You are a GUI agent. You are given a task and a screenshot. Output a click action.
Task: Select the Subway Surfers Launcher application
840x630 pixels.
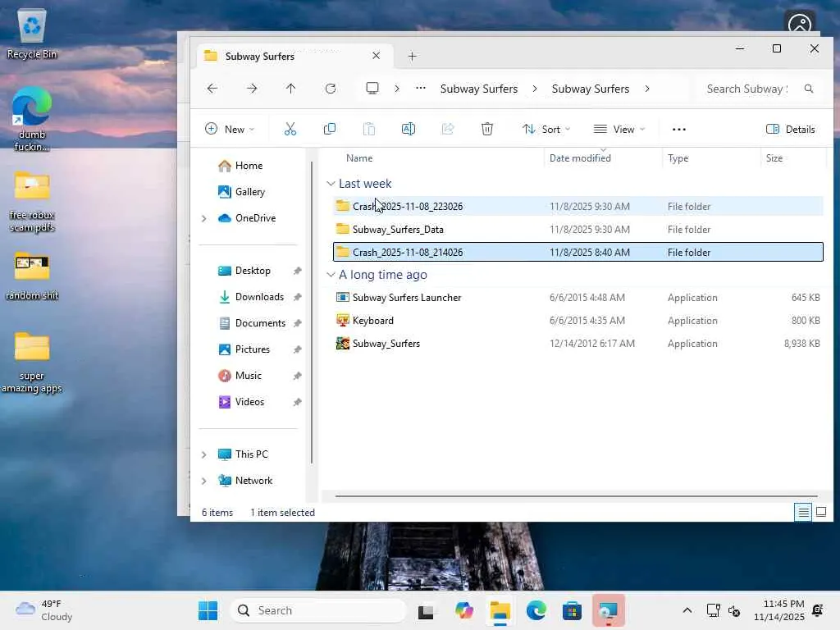pos(578,297)
